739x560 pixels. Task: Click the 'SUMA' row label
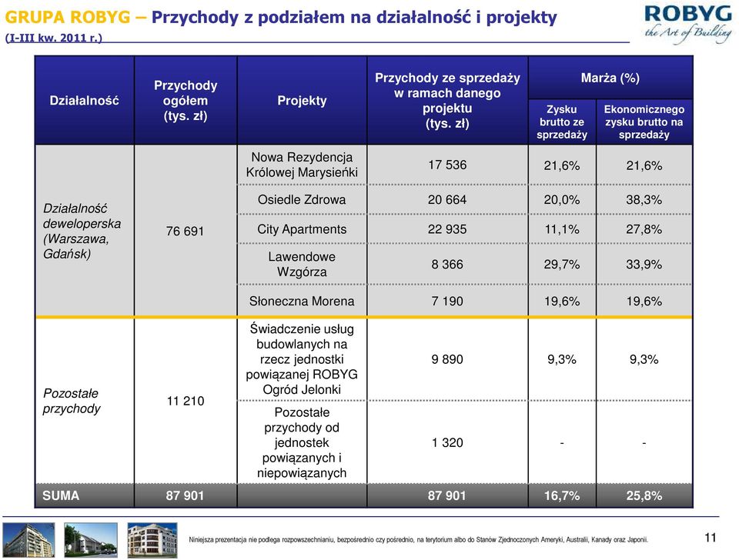pyautogui.click(x=61, y=495)
